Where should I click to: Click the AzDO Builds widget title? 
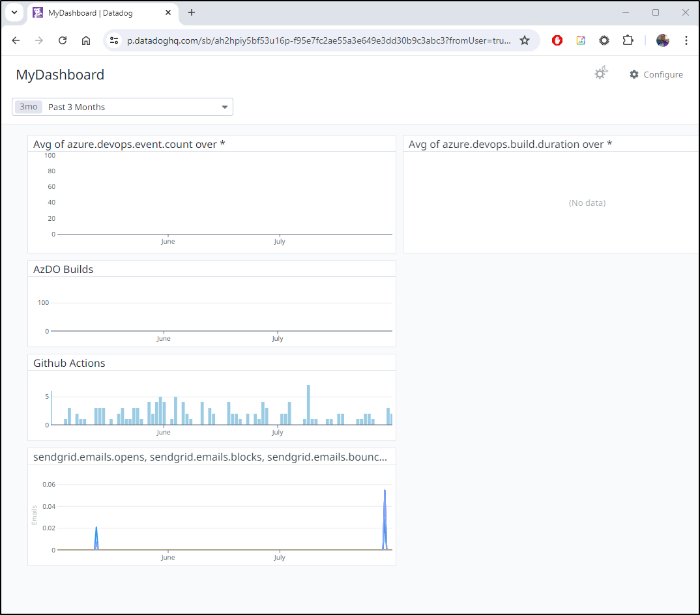pos(63,269)
